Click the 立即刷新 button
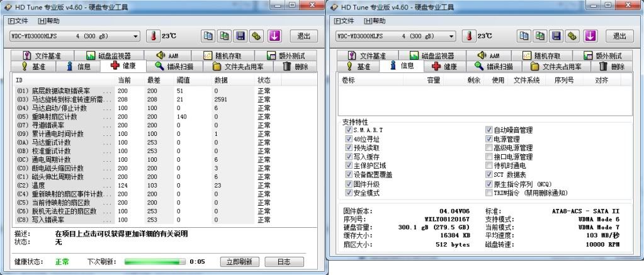644x275 pixels. 239,261
